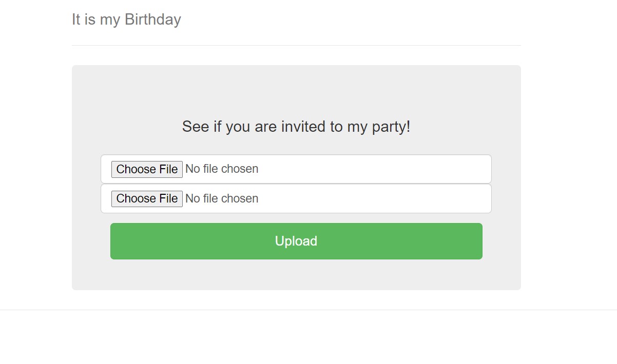Click the first "No file chosen" label
This screenshot has width=617, height=364.
point(222,169)
